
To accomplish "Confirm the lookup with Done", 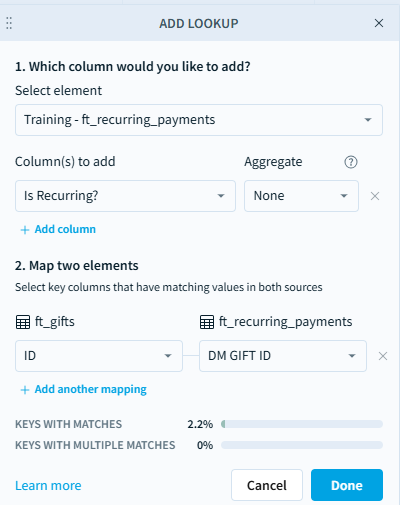I will click(x=347, y=485).
